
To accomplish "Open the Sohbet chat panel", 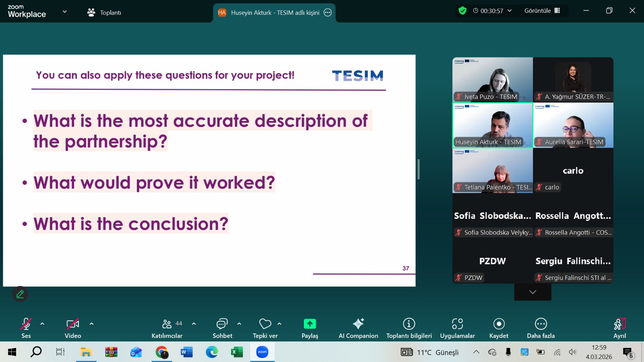I will point(222,328).
